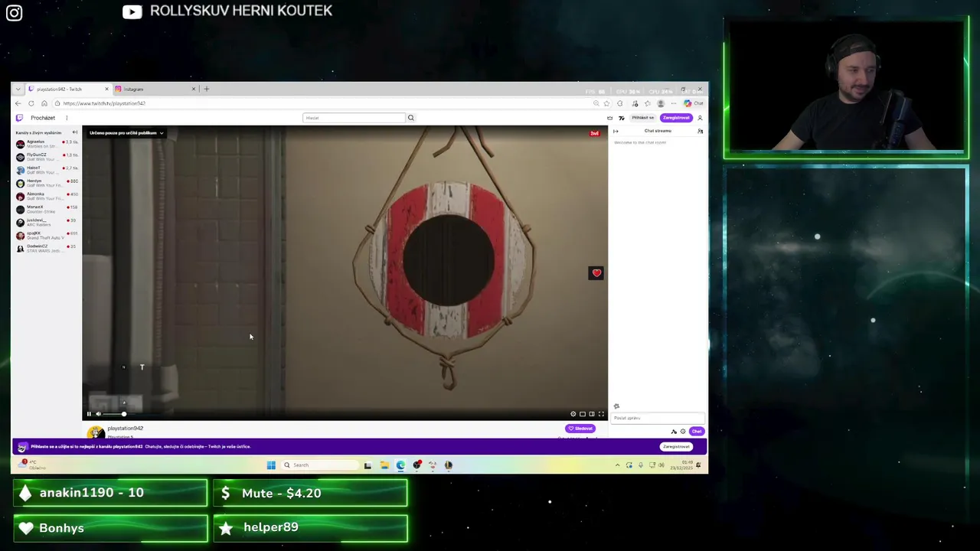Expand the "Určeno pouze pro určité publikum" dropdown
This screenshot has width=980, height=551.
[x=126, y=133]
